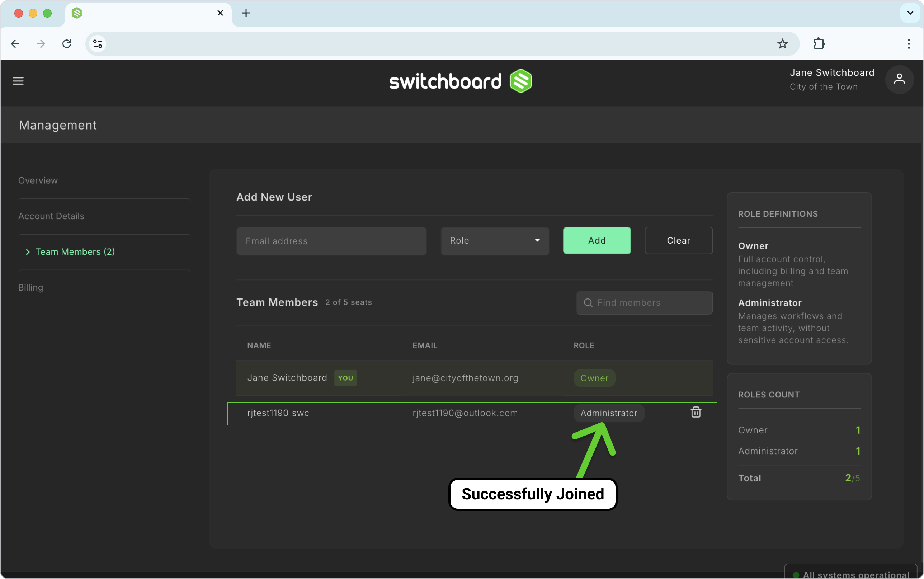
Task: Click the Team Members chevron expander
Action: (x=28, y=251)
